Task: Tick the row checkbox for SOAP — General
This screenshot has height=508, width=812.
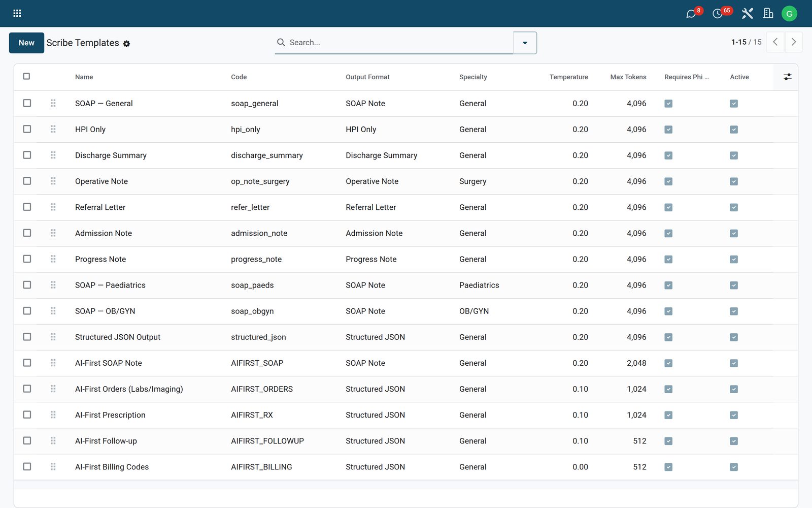Action: 27,103
